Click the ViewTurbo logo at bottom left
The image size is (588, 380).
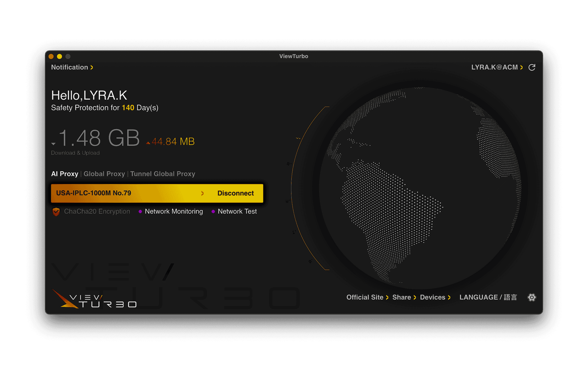94,299
